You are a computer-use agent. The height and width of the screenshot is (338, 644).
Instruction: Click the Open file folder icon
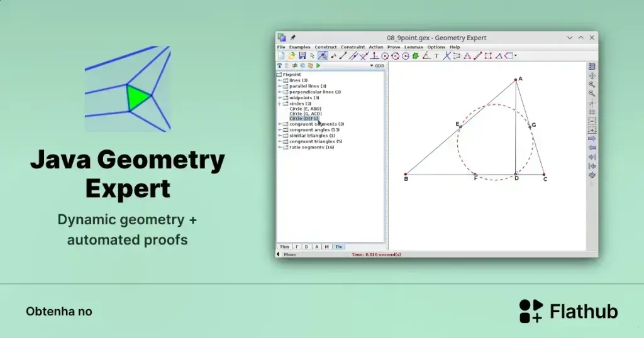pyautogui.click(x=292, y=56)
